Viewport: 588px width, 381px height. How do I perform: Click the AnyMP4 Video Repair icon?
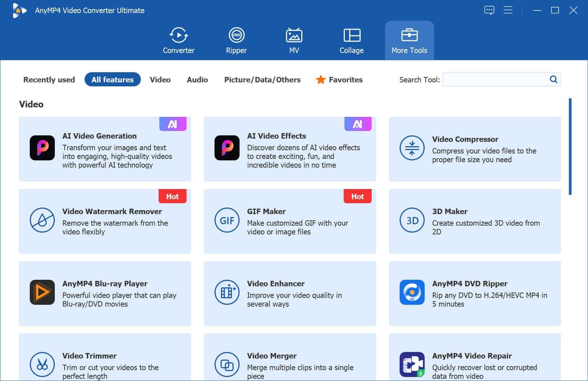tap(412, 364)
